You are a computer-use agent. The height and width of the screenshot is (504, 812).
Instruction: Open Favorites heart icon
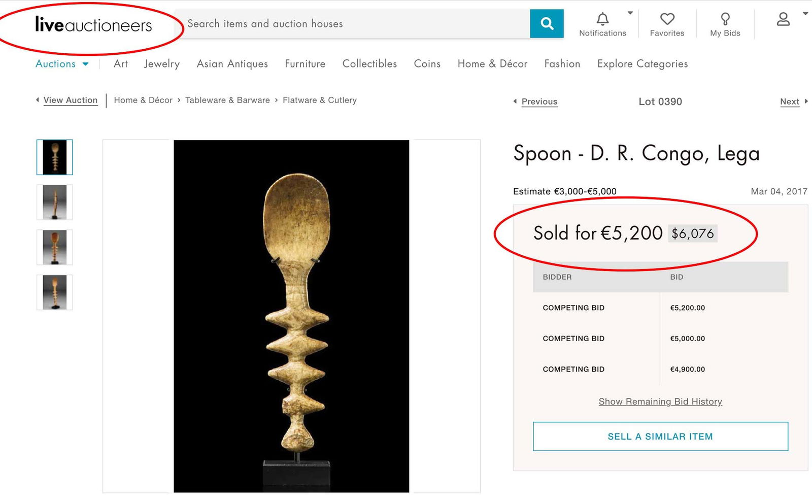pyautogui.click(x=667, y=19)
